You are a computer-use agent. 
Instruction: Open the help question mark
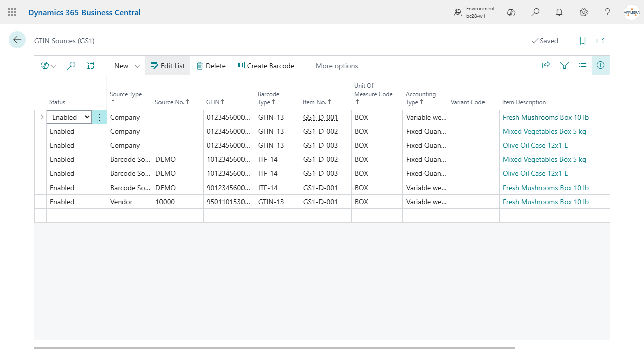pos(608,12)
